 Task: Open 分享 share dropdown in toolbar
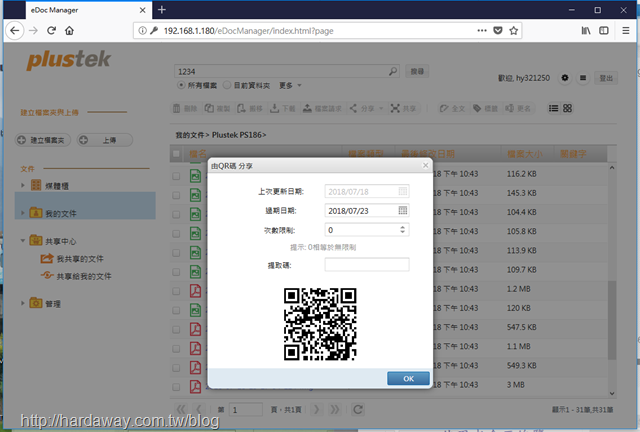pyautogui.click(x=366, y=108)
